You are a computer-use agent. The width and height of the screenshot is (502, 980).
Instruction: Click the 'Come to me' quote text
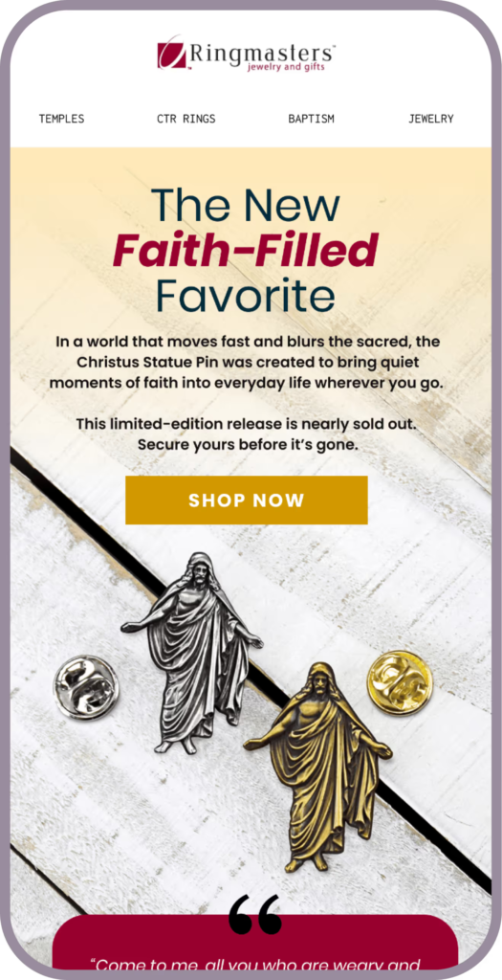[254, 964]
